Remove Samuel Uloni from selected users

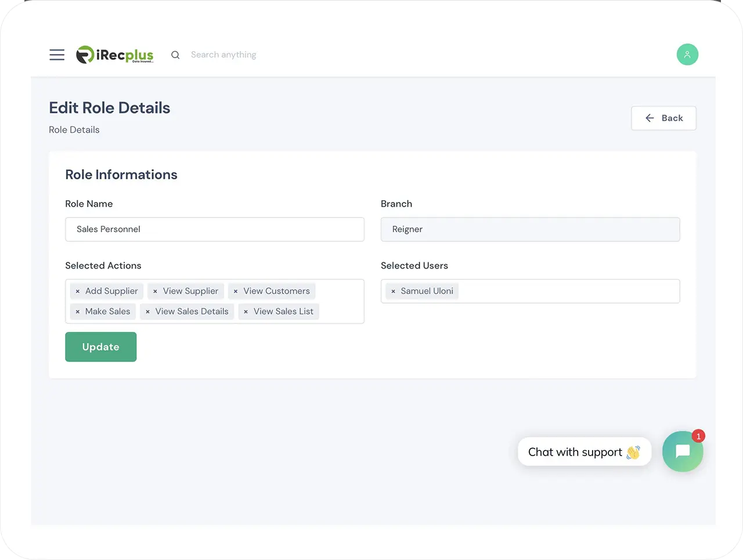click(x=393, y=291)
